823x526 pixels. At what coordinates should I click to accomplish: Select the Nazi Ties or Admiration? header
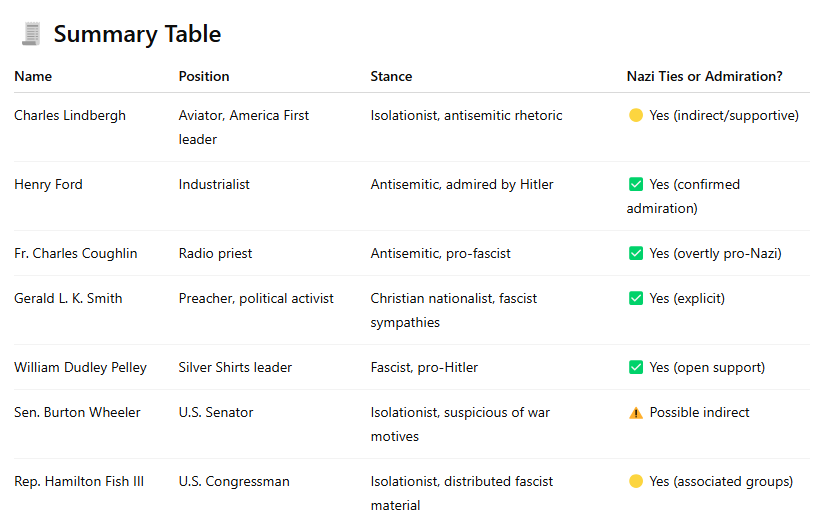click(704, 77)
